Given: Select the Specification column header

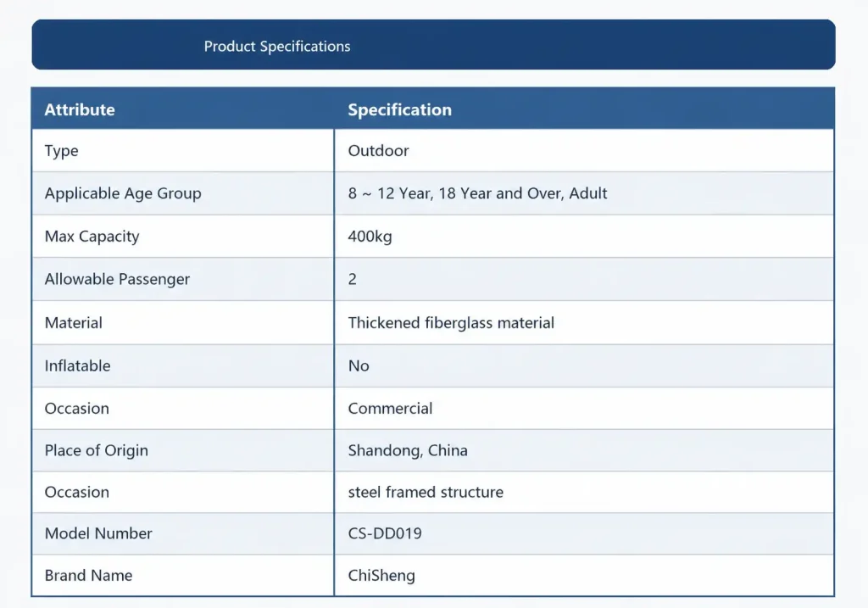Looking at the screenshot, I should [400, 109].
